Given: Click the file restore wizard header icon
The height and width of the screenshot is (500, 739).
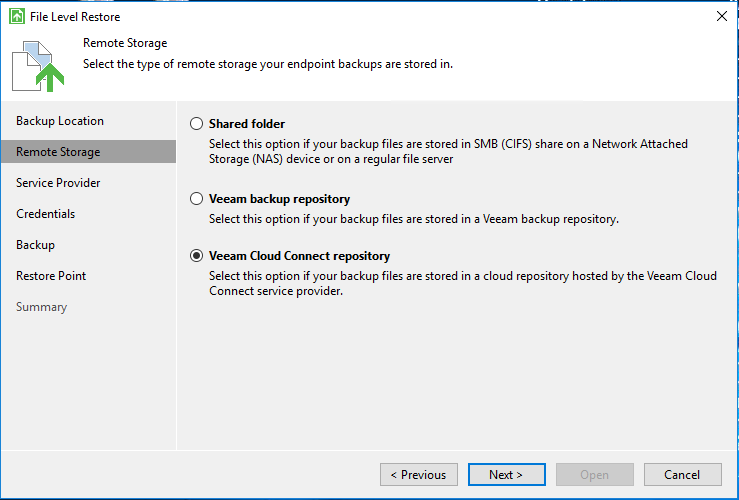Looking at the screenshot, I should tap(38, 66).
